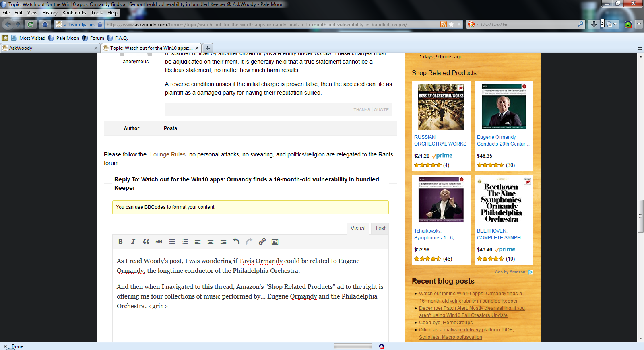
Task: Open the File menu
Action: point(6,13)
